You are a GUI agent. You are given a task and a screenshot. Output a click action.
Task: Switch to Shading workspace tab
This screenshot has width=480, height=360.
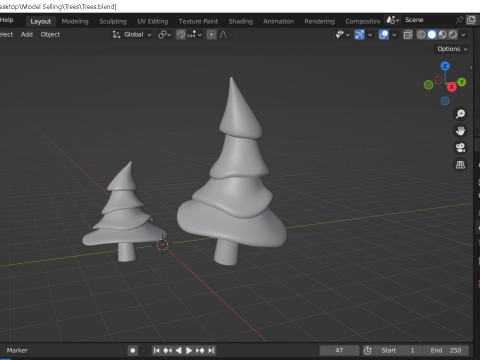point(240,21)
